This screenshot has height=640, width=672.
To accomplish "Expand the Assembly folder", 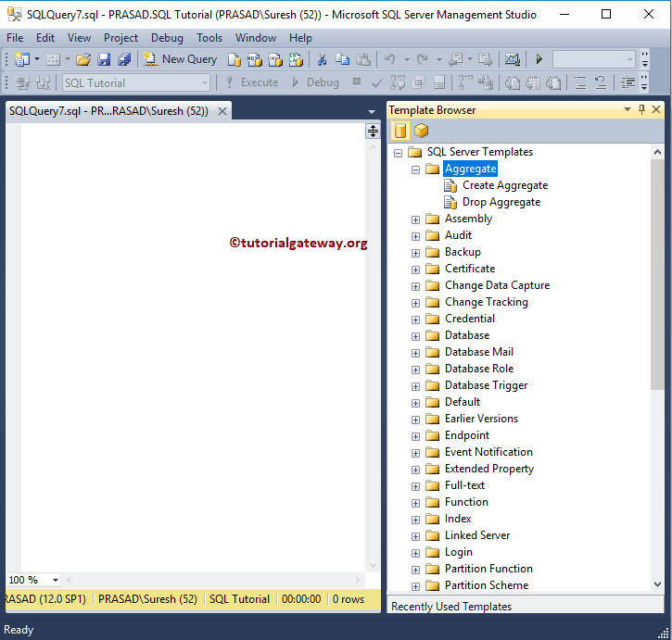I will (x=415, y=220).
